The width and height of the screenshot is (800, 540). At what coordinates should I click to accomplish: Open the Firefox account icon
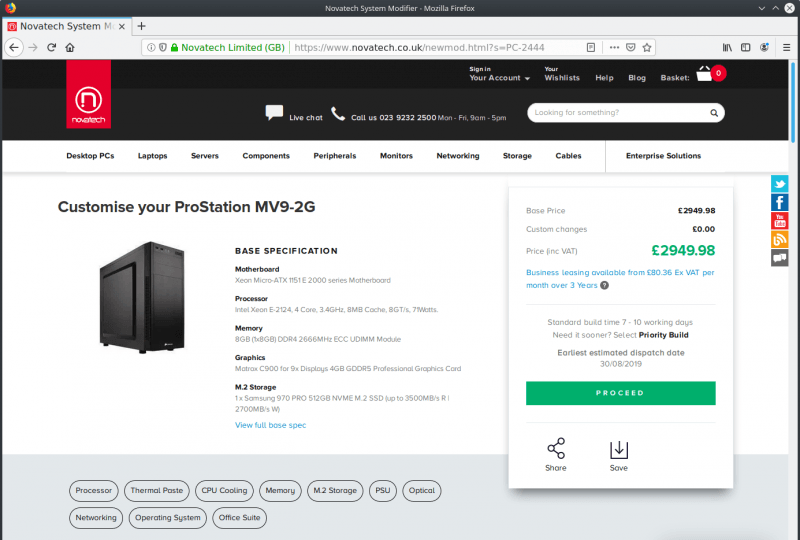coord(764,47)
